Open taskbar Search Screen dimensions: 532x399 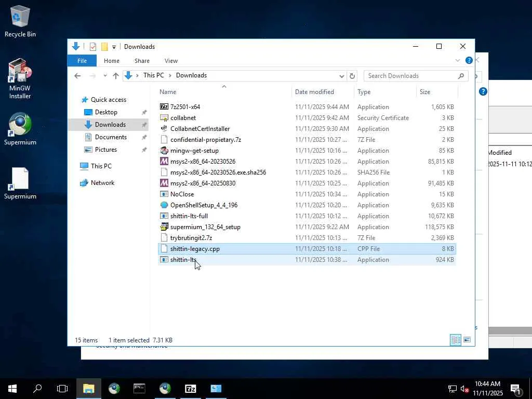point(37,389)
